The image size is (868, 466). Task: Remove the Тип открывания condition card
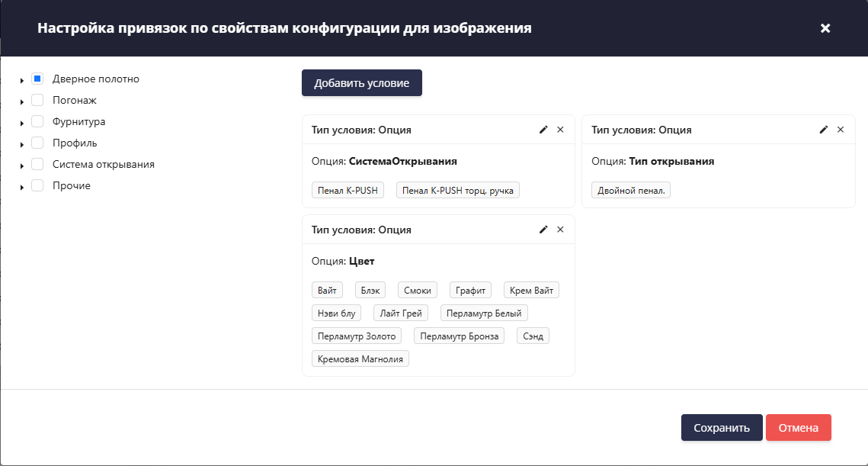(x=841, y=130)
